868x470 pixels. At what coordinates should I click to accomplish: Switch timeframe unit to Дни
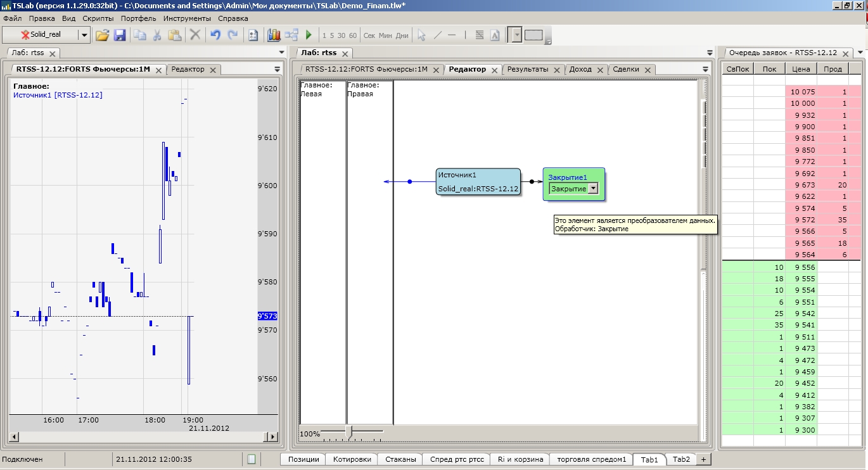pos(402,35)
